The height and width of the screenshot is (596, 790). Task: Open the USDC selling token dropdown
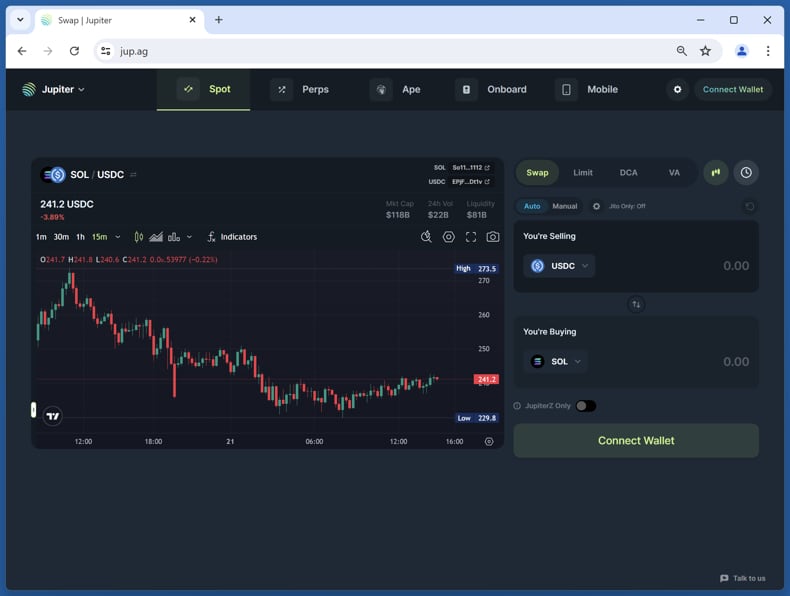pos(559,266)
